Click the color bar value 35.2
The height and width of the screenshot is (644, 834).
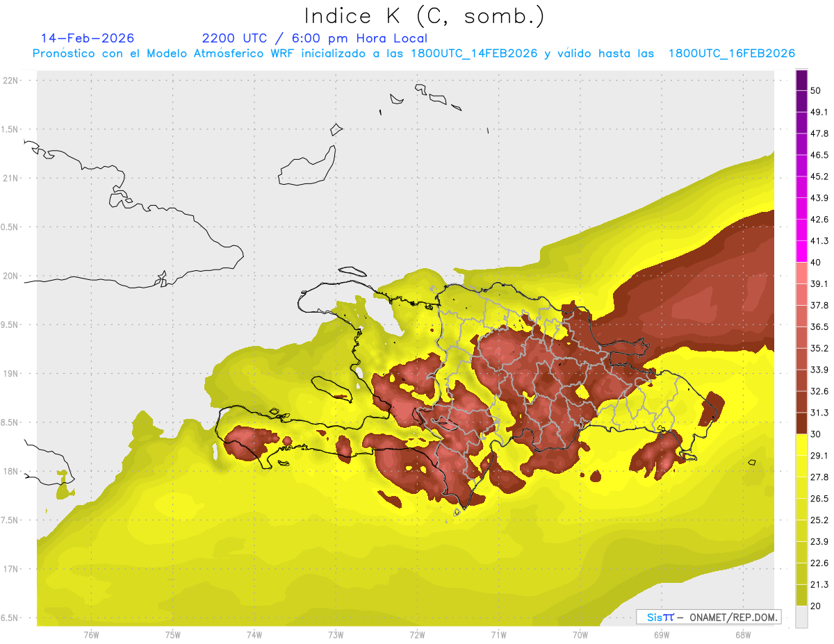click(x=819, y=348)
